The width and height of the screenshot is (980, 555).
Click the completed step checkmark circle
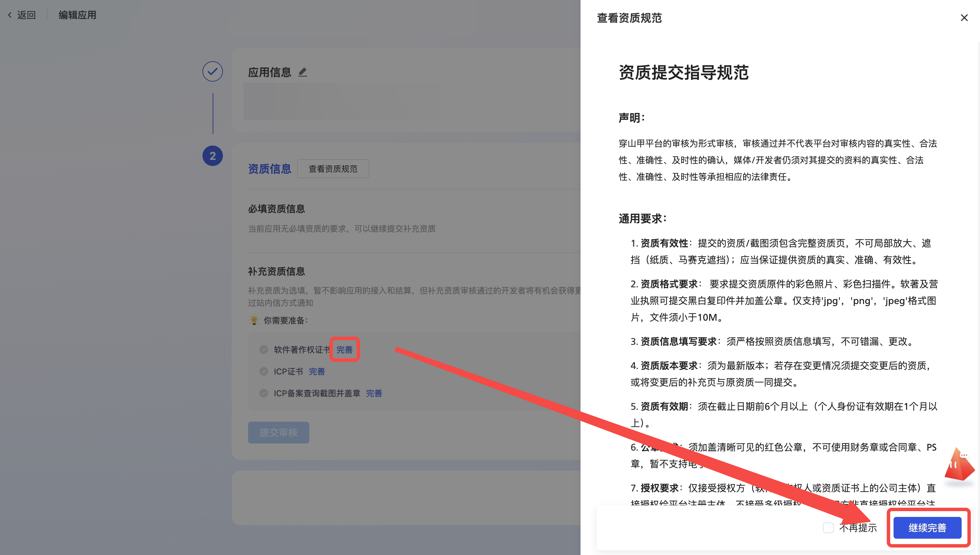pos(212,71)
